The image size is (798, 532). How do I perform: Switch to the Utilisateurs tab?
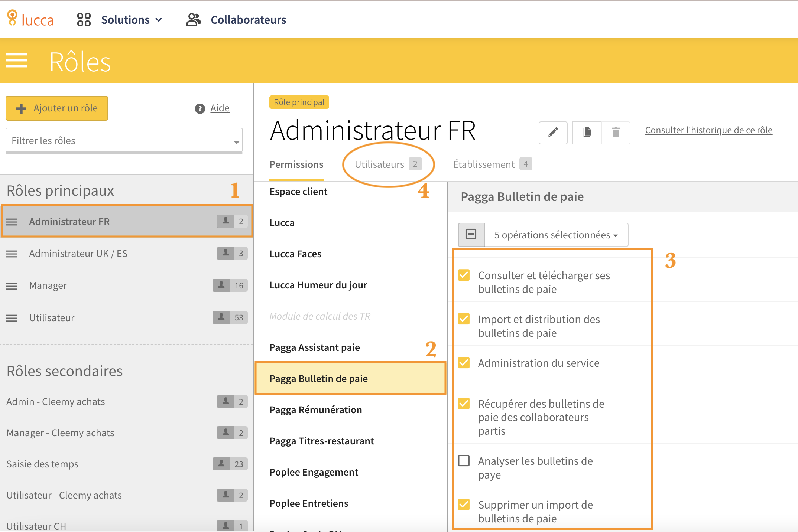click(388, 164)
